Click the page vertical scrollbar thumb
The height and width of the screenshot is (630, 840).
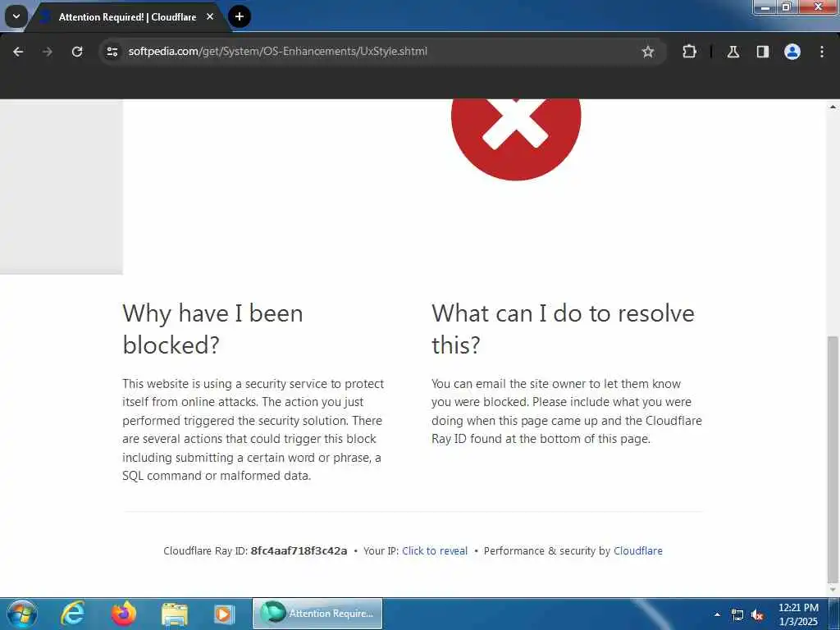click(833, 459)
